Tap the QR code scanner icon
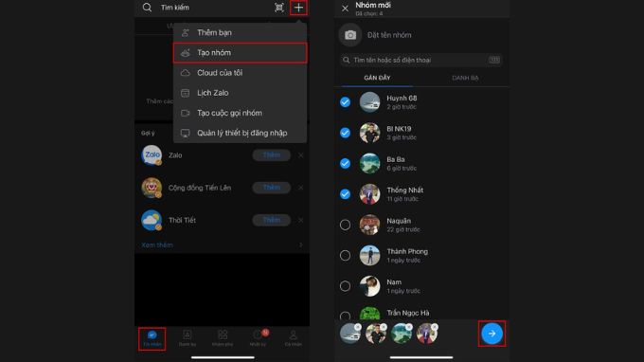Screen dimensions: 644x362 tap(278, 8)
